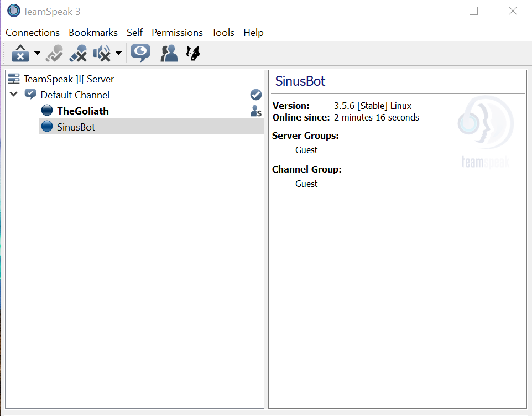Screen dimensions: 532x416
Task: Click the Channel Group label
Action: point(307,169)
